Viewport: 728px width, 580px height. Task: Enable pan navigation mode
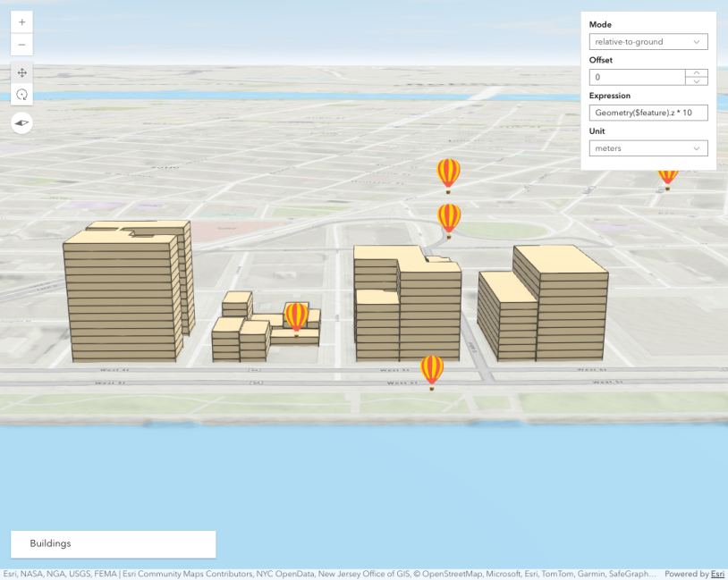click(21, 72)
